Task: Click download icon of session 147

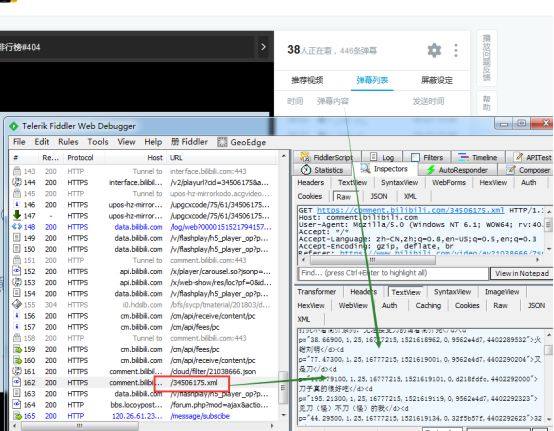Action: (17, 216)
